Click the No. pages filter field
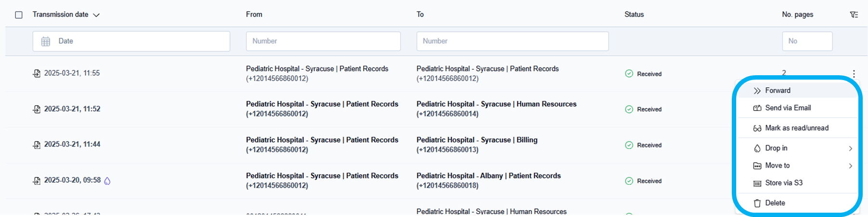The width and height of the screenshot is (868, 217). point(807,41)
